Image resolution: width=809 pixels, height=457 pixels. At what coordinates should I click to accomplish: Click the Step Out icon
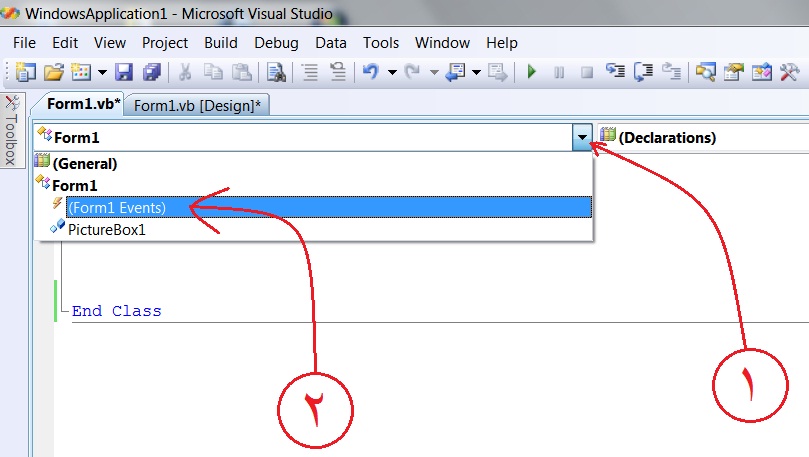tap(672, 71)
